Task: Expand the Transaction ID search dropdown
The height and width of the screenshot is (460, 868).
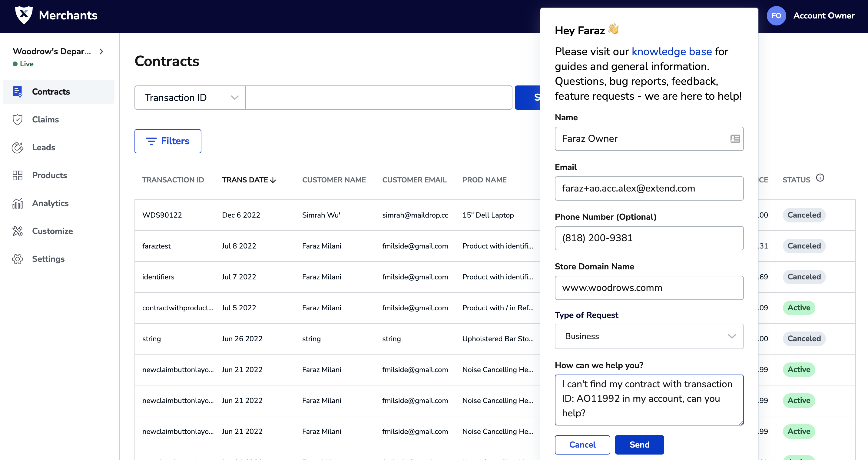Action: 190,98
